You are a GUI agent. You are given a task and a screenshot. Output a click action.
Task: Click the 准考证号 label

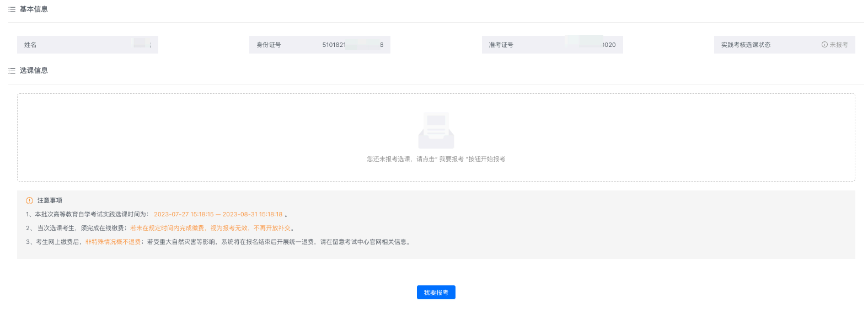(x=501, y=45)
